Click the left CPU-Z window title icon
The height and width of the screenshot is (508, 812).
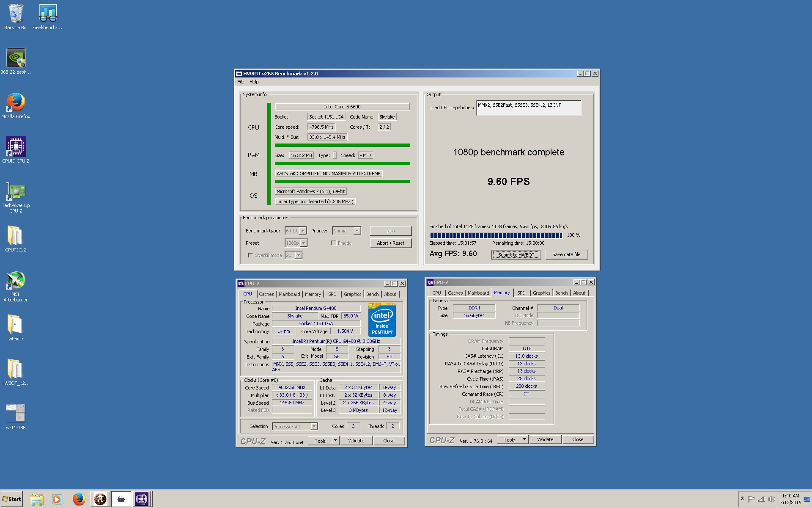coord(241,284)
